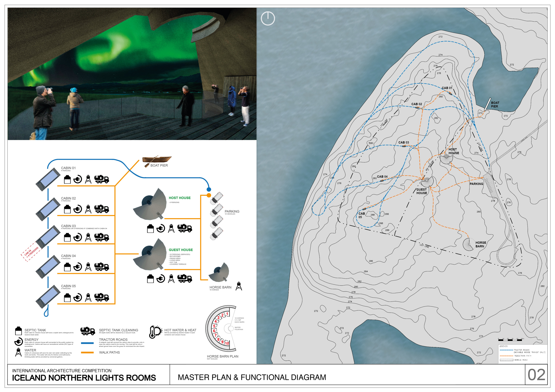Select the water tower icon under Cabin 04
This screenshot has height=392, width=555.
[x=88, y=267]
